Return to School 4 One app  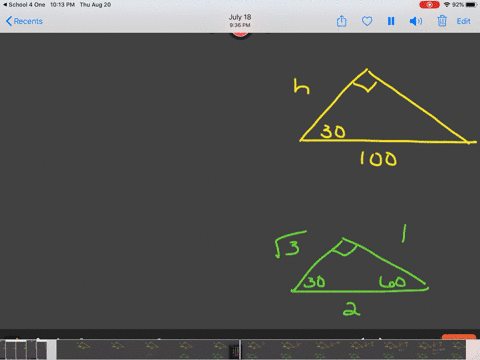(x=24, y=5)
